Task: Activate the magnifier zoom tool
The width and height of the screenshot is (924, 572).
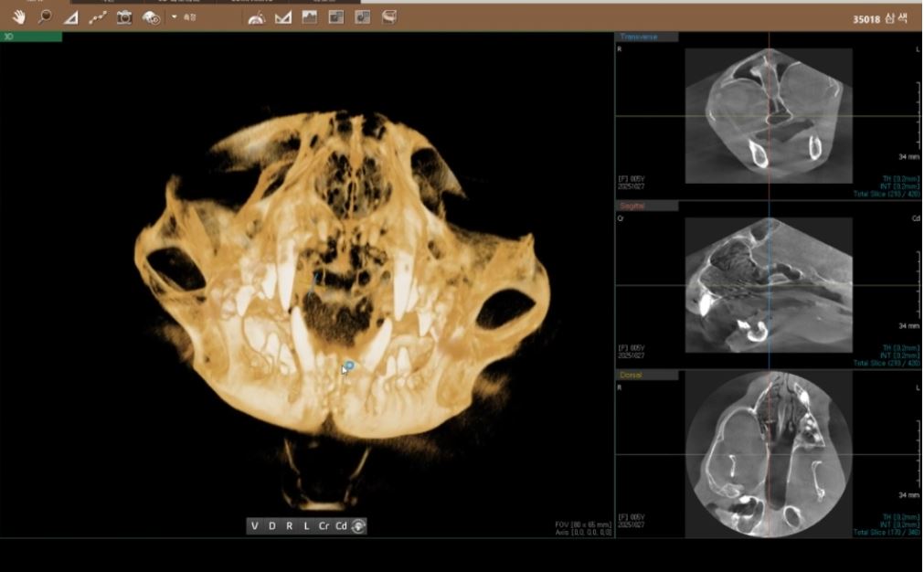Action: pyautogui.click(x=44, y=16)
